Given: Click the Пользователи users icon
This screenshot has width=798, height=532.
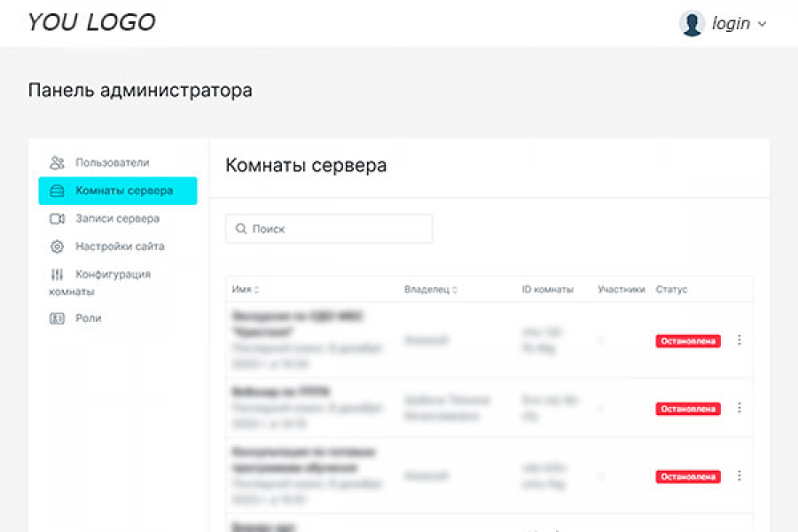Looking at the screenshot, I should [x=58, y=163].
